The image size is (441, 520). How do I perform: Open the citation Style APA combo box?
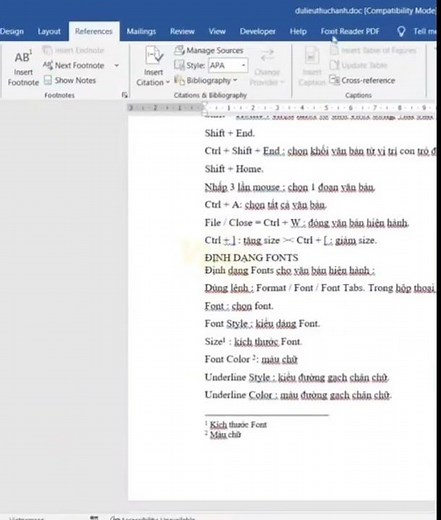tap(228, 65)
